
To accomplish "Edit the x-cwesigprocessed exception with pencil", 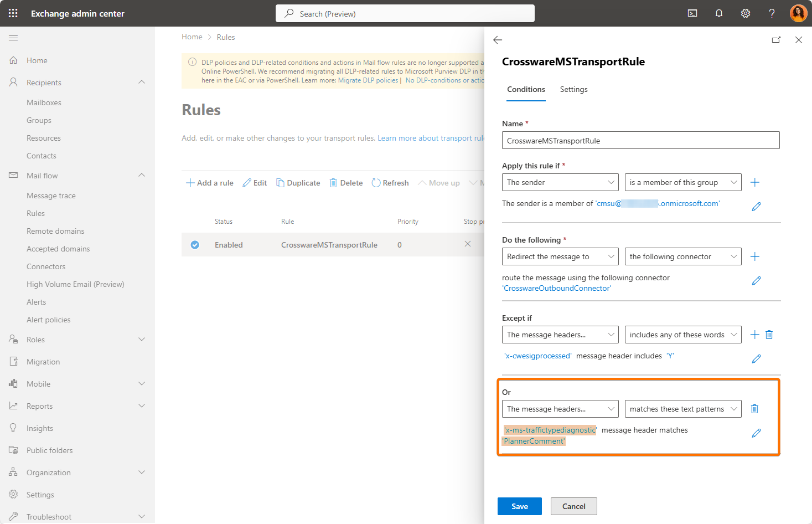I will tap(756, 359).
